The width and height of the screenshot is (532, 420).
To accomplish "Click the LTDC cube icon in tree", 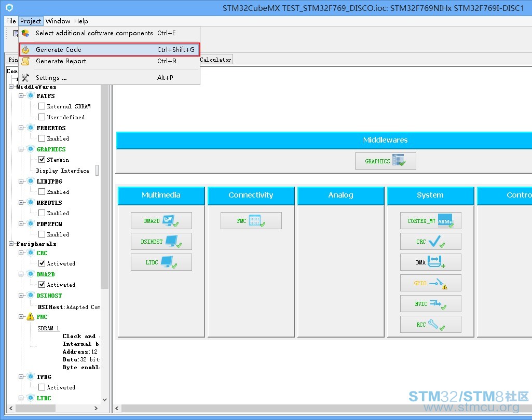I will (x=31, y=398).
